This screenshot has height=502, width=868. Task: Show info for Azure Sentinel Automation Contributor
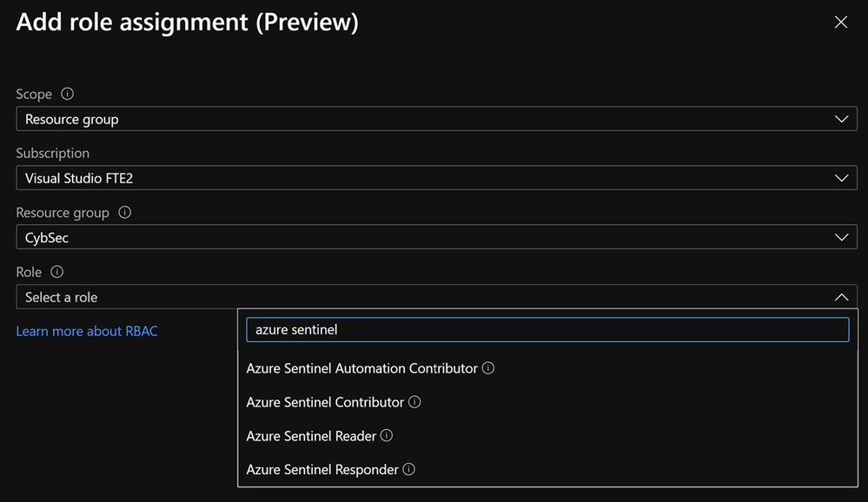488,368
